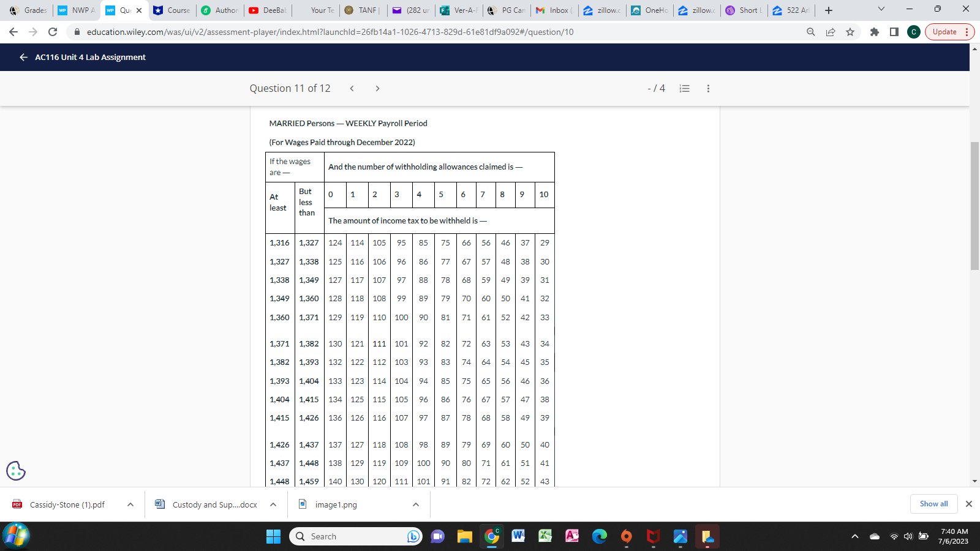Screen dimensions: 980x551
Task: Select "MARRIED Persons — WEEKLY Payroll Period" text
Action: pos(349,123)
